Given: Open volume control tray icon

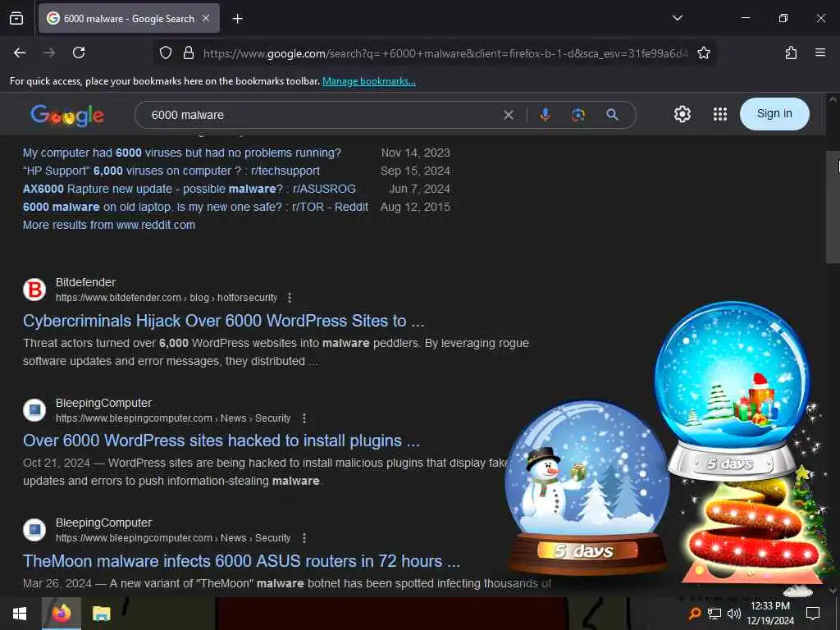Looking at the screenshot, I should 733,614.
